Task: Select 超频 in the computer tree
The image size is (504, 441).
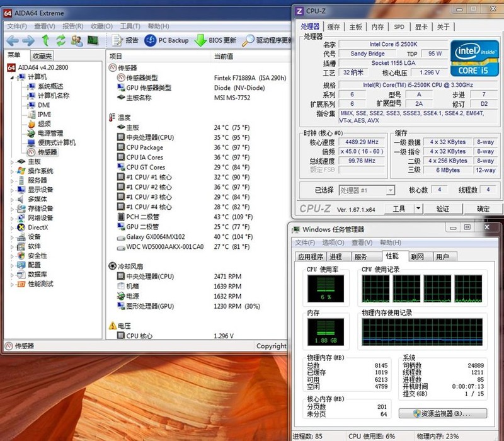Action: (43, 124)
